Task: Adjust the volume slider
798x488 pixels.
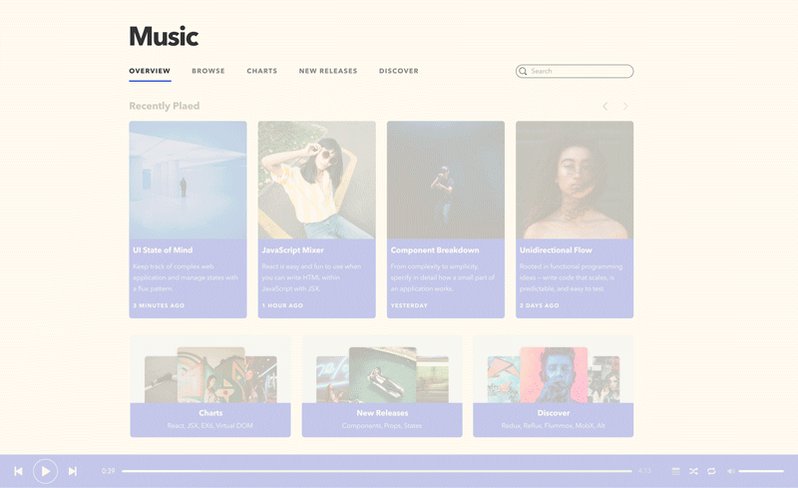Action: (x=761, y=471)
